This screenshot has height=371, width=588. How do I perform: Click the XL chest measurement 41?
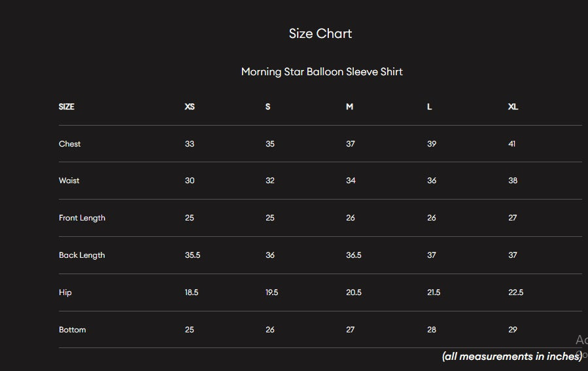click(x=511, y=144)
